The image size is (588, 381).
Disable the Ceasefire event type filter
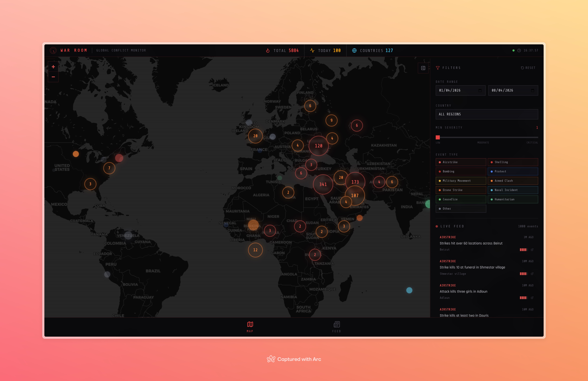pos(461,199)
